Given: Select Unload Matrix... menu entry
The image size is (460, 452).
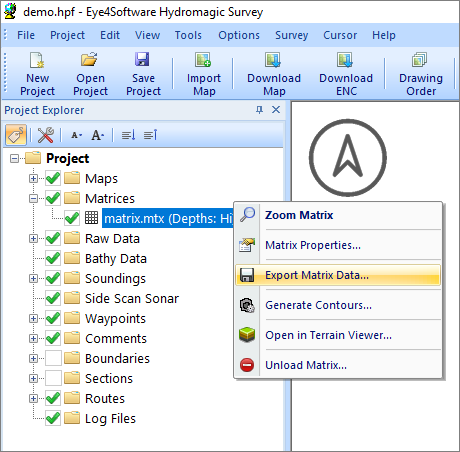Looking at the screenshot, I should [338, 365].
